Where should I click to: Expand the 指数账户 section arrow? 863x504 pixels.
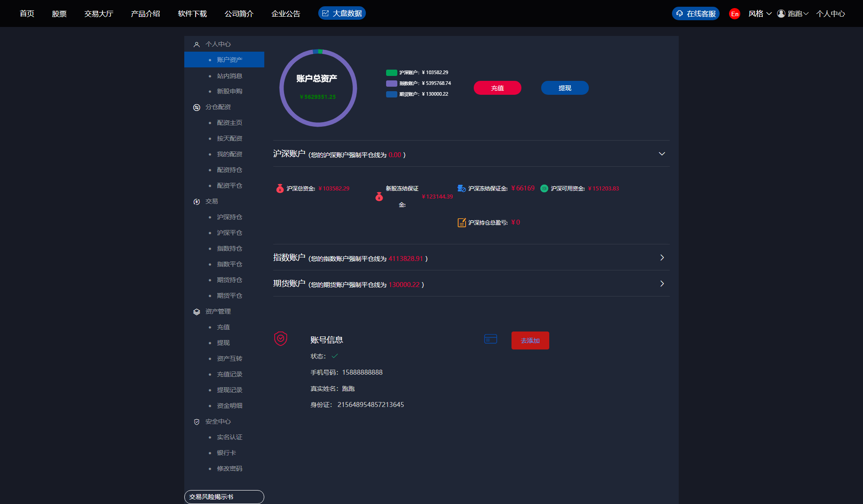click(662, 257)
